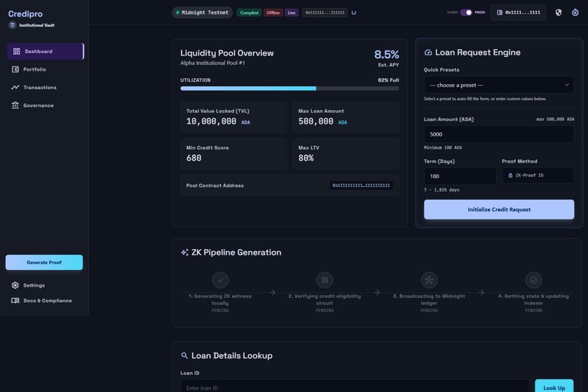This screenshot has height=392, width=588.
Task: Click the Total Value Locked 10,000,000 value
Action: [x=211, y=121]
